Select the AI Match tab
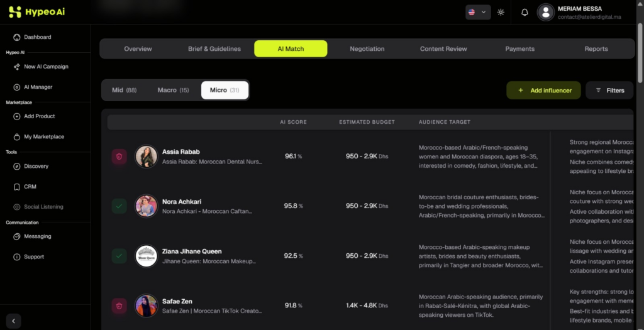Image resolution: width=644 pixels, height=330 pixels. click(291, 49)
